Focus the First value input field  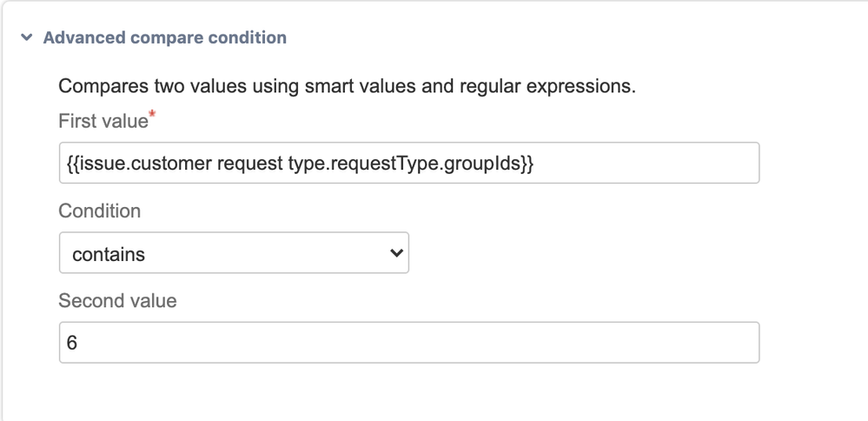[x=408, y=164]
